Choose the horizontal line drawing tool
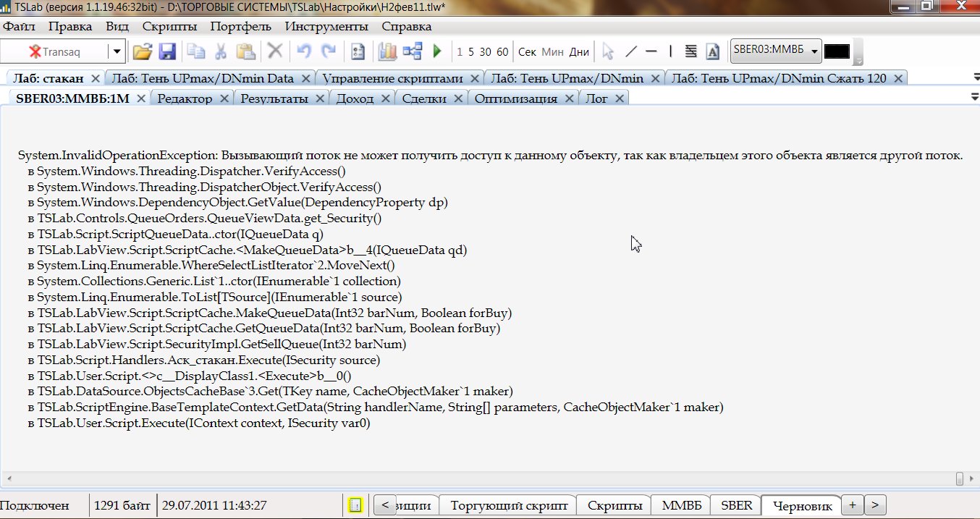Viewport: 980px width, 519px height. click(651, 51)
